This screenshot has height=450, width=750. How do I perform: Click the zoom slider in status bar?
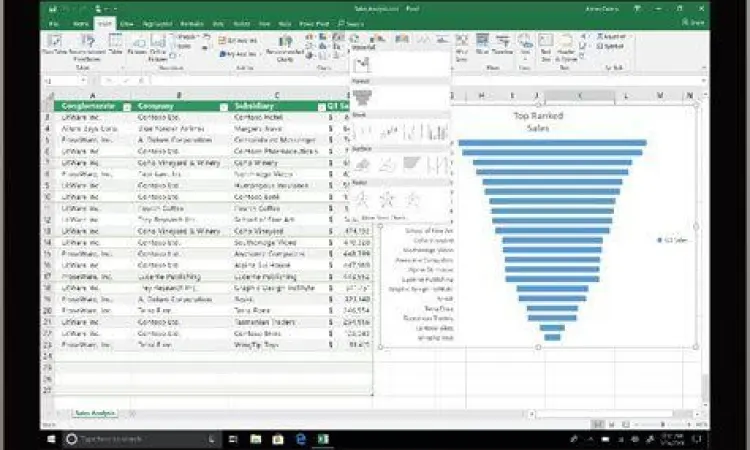(662, 424)
